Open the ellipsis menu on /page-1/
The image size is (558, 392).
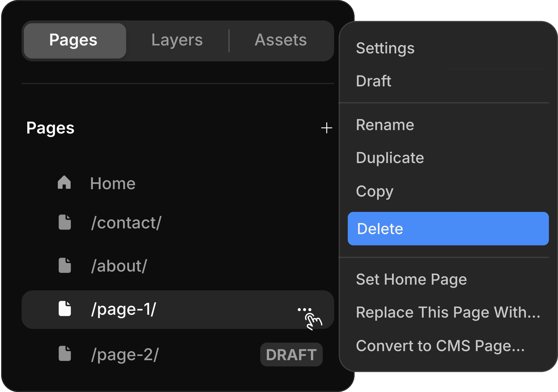tap(304, 309)
